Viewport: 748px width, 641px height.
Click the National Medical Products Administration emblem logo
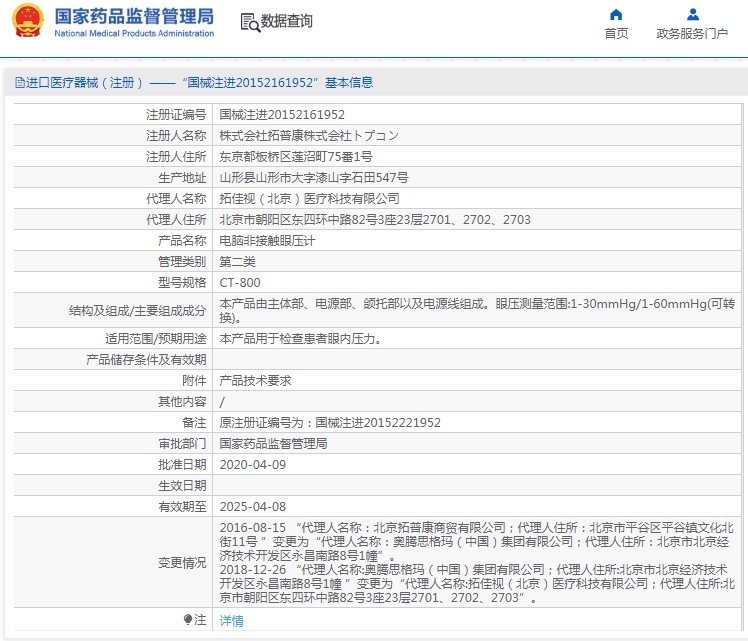[27, 21]
